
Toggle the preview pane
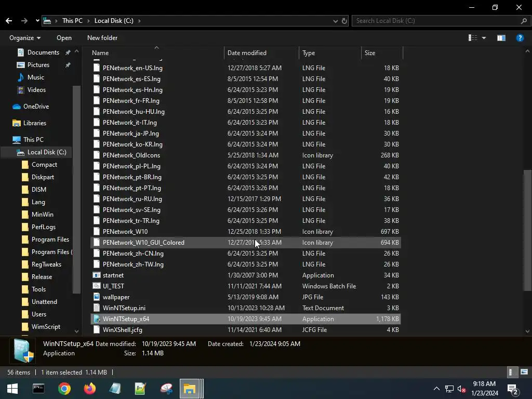pyautogui.click(x=501, y=37)
